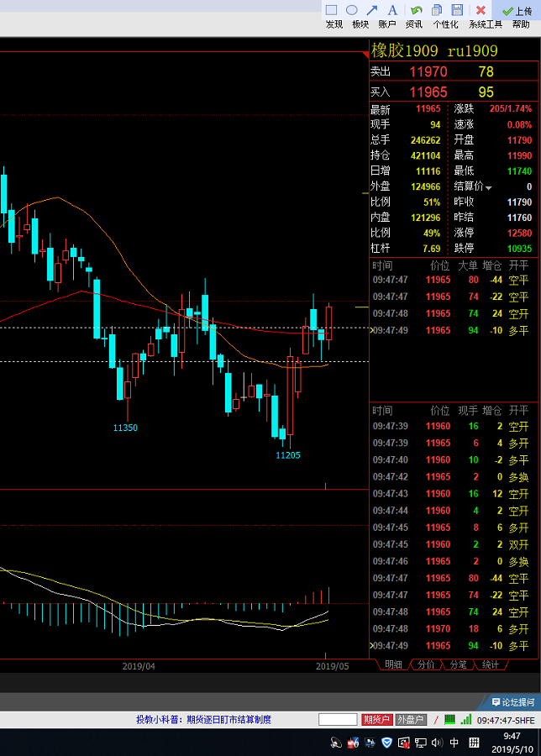
Task: Toggle the 拼 pinyin input mode icon
Action: tap(474, 743)
